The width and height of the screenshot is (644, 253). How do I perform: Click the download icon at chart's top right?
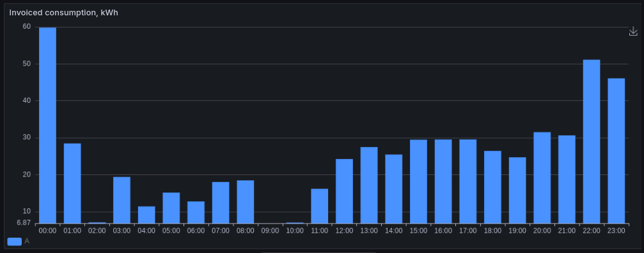point(633,31)
